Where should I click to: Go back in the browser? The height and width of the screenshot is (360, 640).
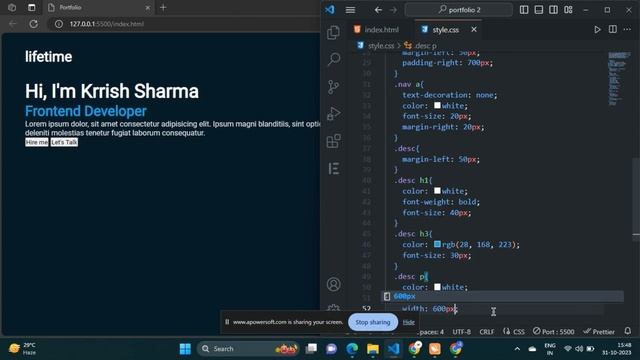click(x=13, y=24)
